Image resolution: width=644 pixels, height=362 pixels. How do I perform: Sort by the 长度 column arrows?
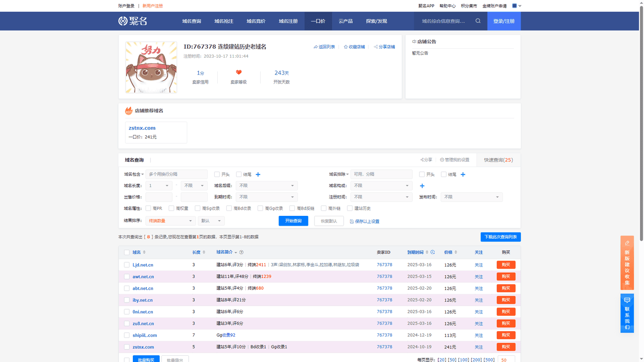point(204,253)
